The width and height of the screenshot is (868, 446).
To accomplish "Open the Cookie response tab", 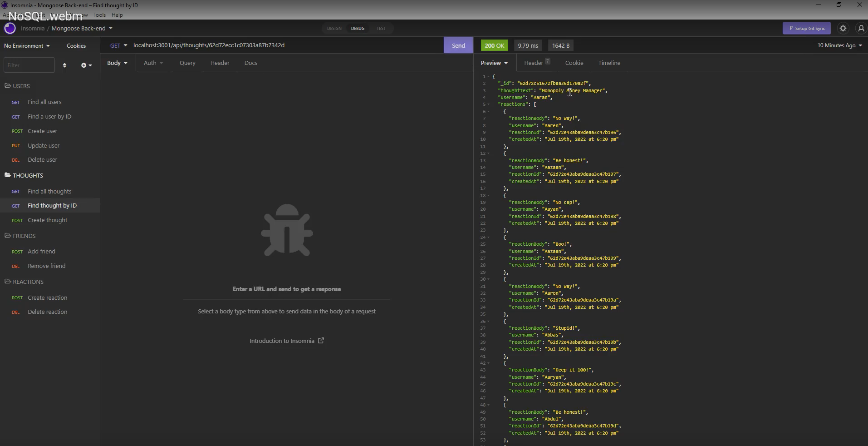I will [574, 63].
